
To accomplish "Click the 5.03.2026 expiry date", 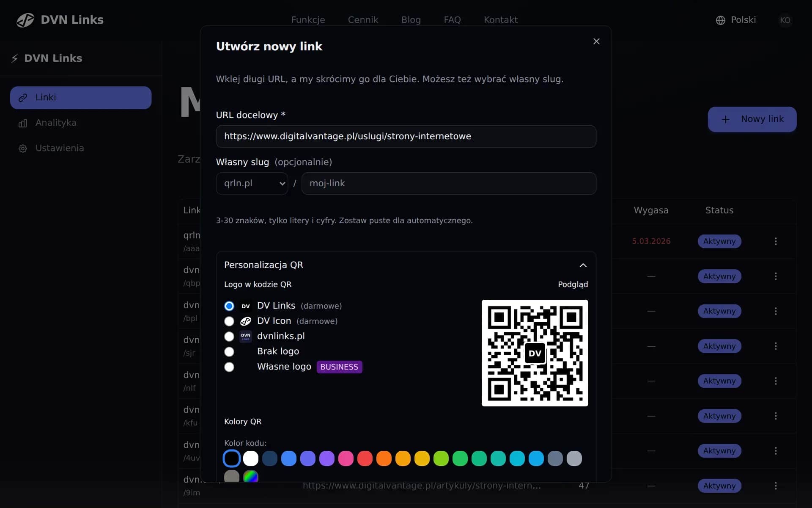I will [651, 241].
